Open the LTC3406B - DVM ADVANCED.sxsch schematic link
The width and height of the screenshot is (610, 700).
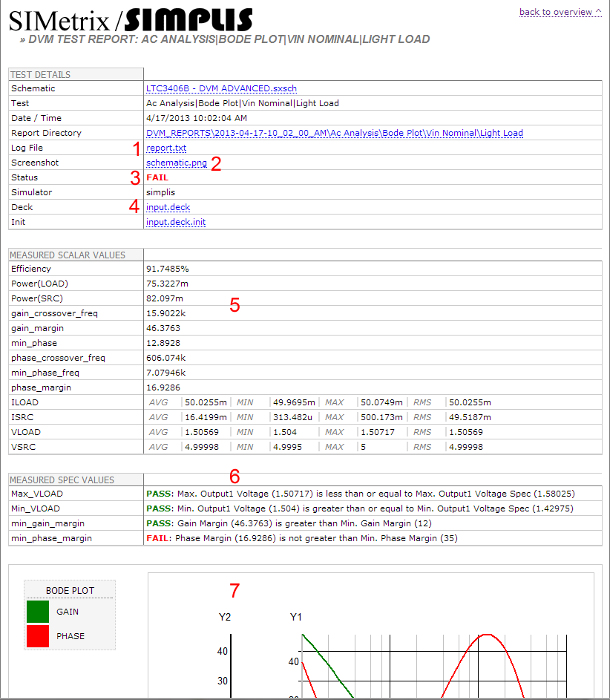coord(221,88)
